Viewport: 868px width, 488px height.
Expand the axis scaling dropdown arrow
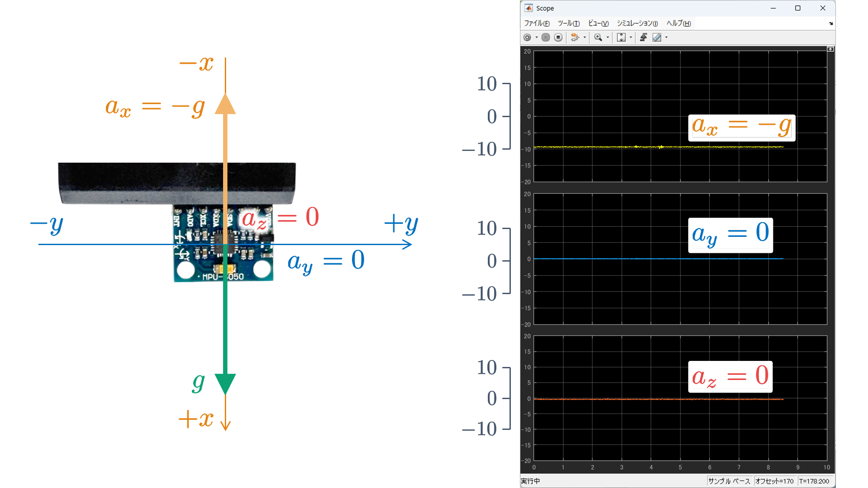[x=631, y=38]
